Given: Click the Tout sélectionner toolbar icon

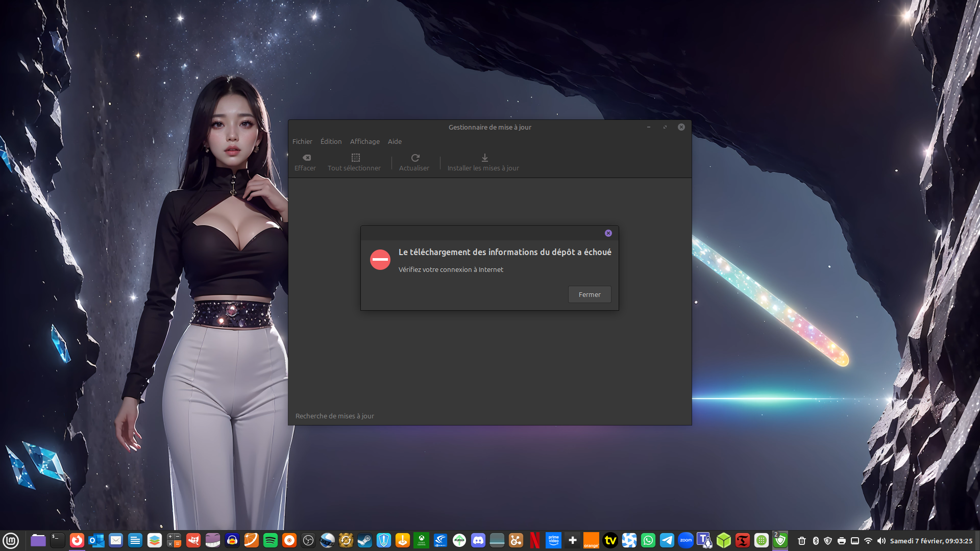Looking at the screenshot, I should click(355, 158).
